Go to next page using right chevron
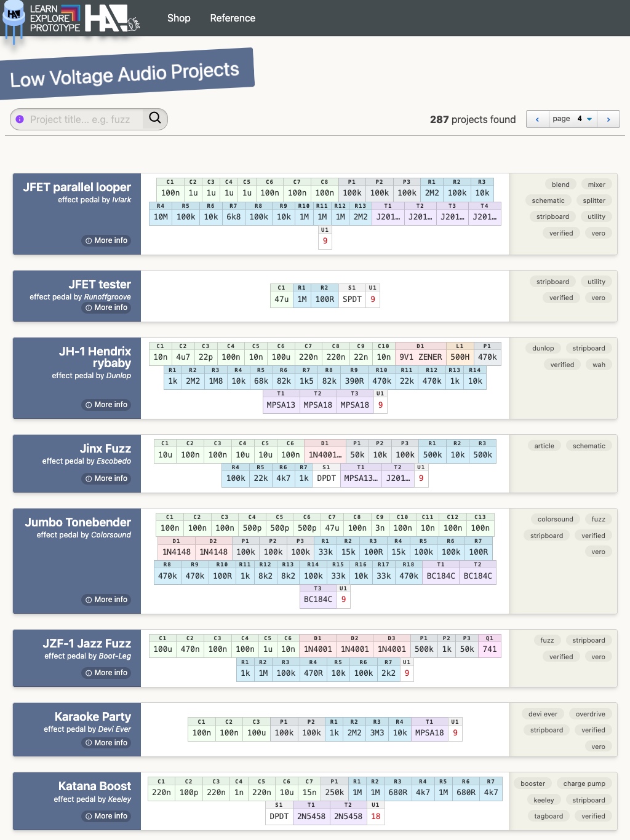This screenshot has height=840, width=630. pyautogui.click(x=608, y=119)
